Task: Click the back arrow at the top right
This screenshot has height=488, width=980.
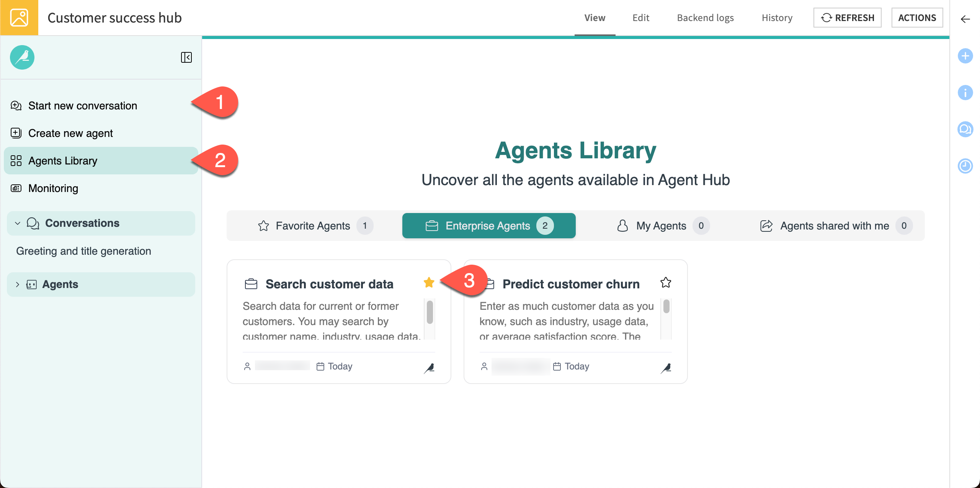Action: 965,19
